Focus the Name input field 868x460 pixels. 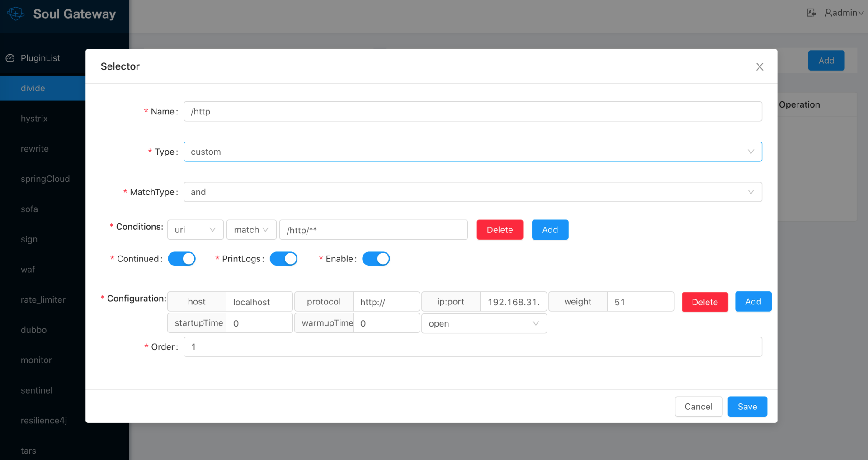point(472,111)
